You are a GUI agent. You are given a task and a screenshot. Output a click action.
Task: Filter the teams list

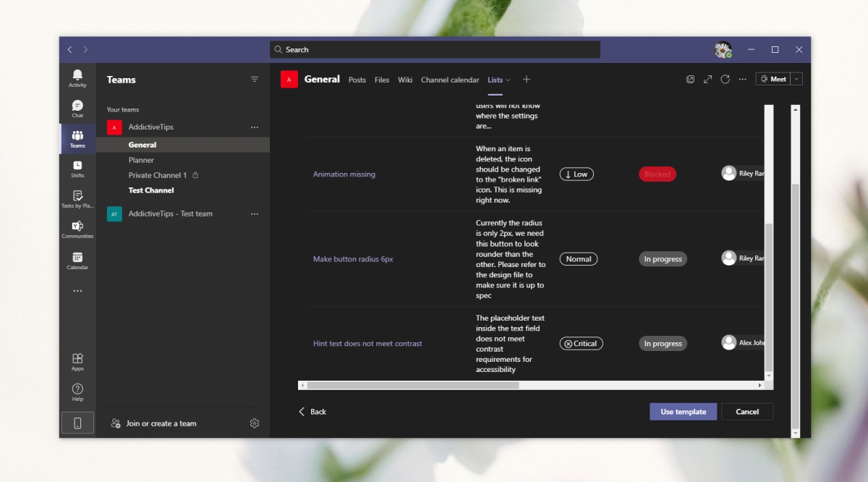(x=255, y=80)
